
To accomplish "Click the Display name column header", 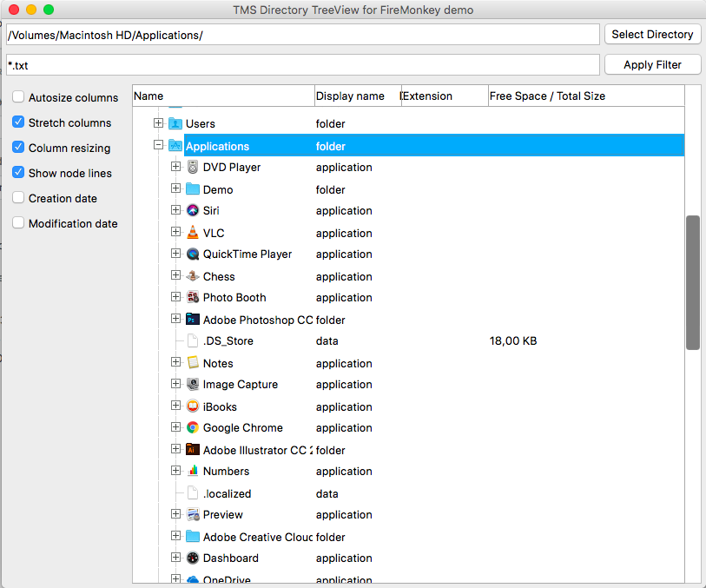I will tap(358, 96).
